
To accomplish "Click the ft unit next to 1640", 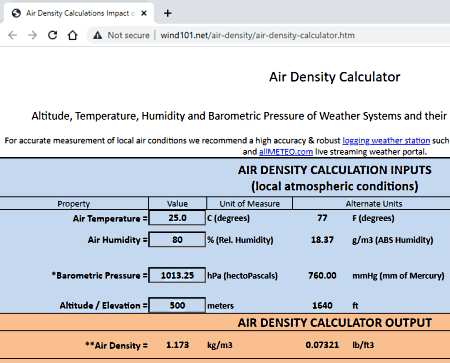I will [355, 306].
